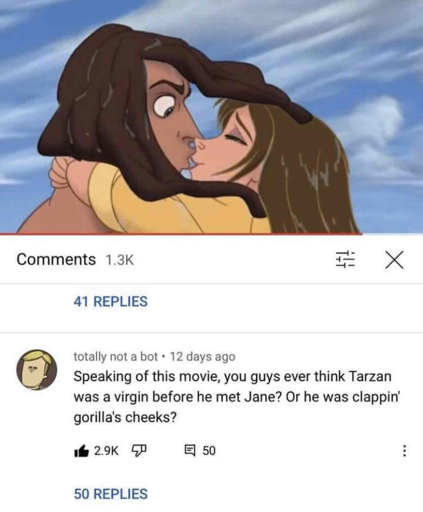Open the 'totally not a bot' channel name
Viewport: 423px width, 512px height.
115,357
